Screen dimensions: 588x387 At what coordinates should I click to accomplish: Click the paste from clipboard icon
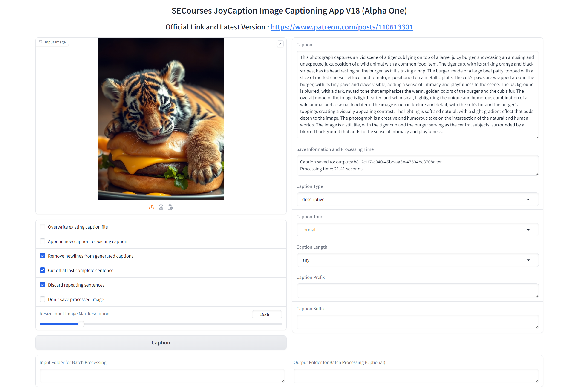pos(170,207)
